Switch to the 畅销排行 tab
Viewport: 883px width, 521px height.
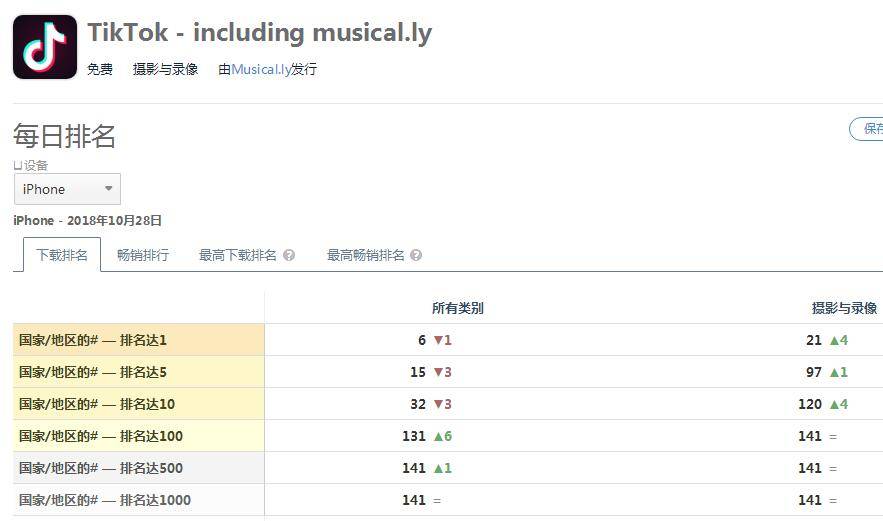tap(143, 255)
